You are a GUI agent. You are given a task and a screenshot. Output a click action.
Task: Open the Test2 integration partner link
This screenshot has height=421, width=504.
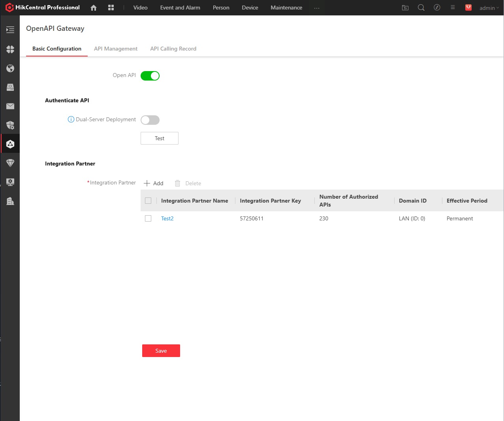click(167, 218)
